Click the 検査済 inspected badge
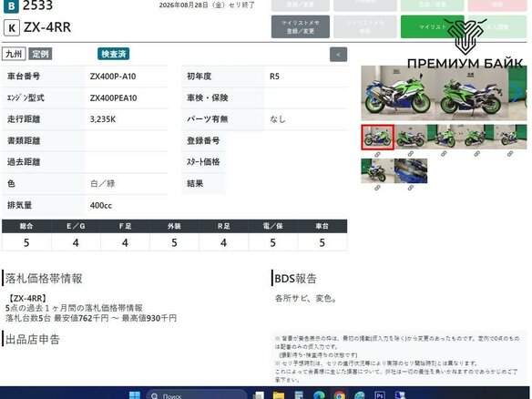 (114, 54)
